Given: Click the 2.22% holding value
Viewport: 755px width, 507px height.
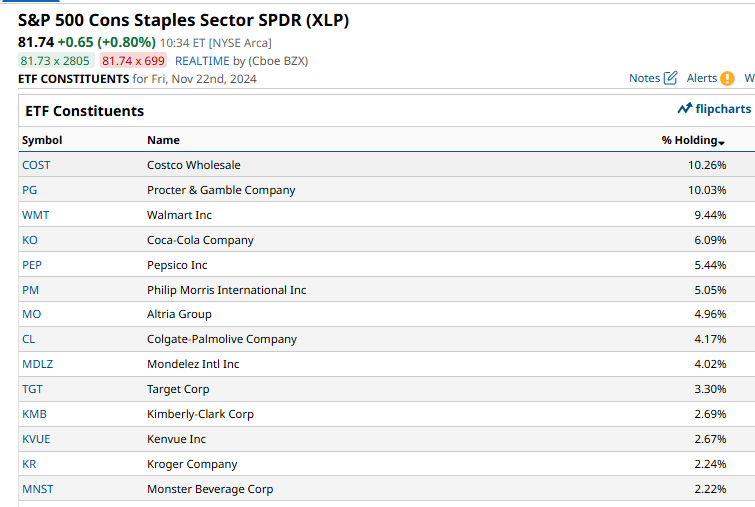Looking at the screenshot, I should tap(710, 490).
